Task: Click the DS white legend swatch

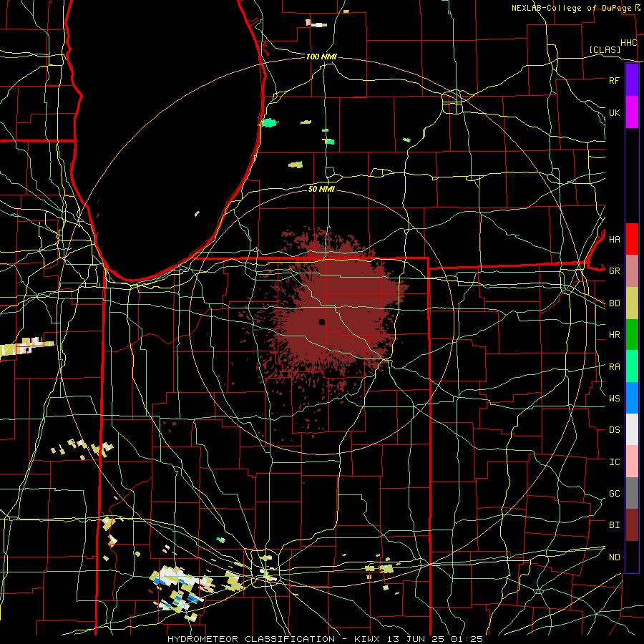Action: tap(632, 429)
